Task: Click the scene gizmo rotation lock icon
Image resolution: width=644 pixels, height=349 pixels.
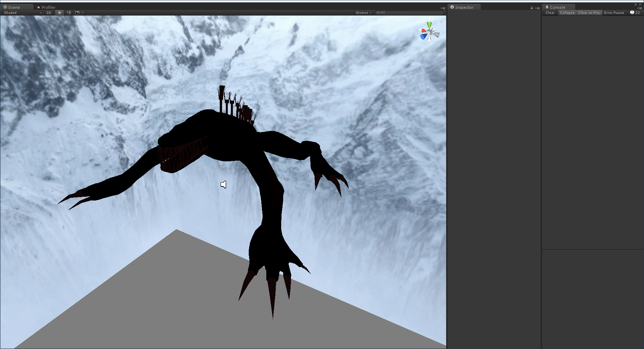Action: (441, 22)
